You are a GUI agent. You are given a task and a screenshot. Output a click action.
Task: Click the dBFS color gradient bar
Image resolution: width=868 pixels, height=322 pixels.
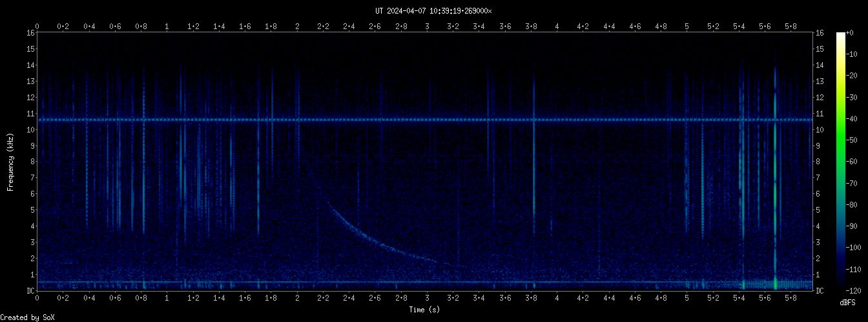click(x=841, y=162)
